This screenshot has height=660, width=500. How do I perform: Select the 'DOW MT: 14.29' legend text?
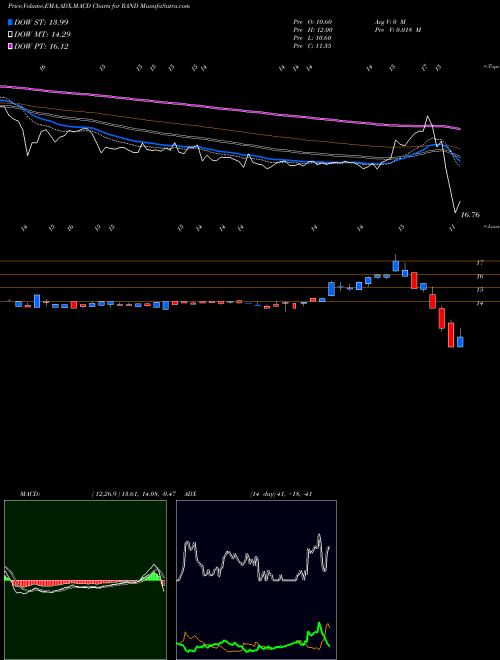click(x=42, y=35)
